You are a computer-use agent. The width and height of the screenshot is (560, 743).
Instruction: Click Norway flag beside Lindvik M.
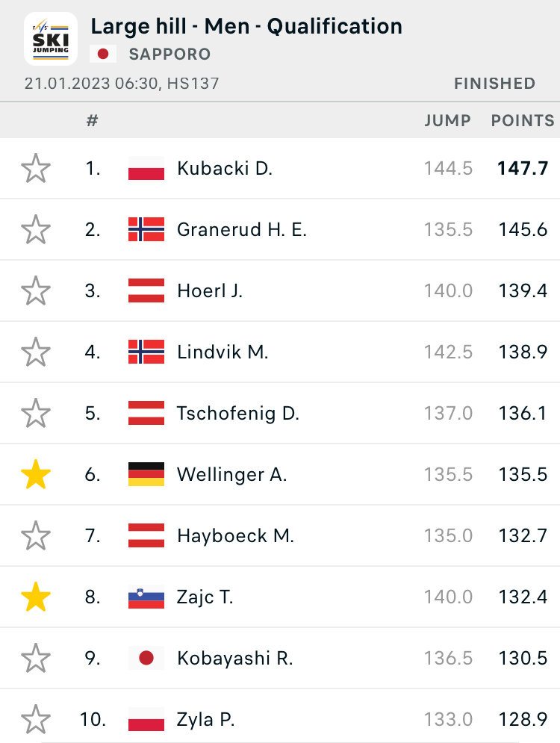[x=146, y=352]
